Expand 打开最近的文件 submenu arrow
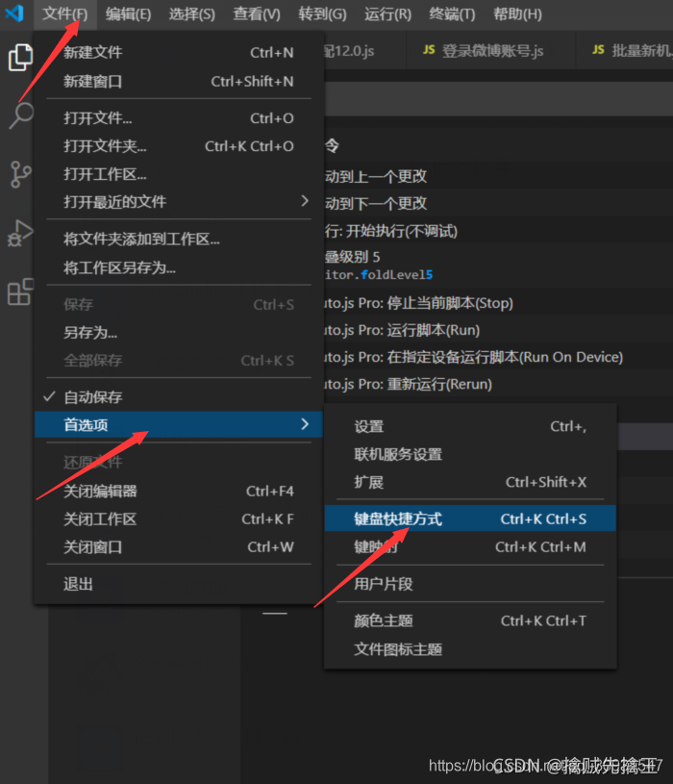 (305, 201)
